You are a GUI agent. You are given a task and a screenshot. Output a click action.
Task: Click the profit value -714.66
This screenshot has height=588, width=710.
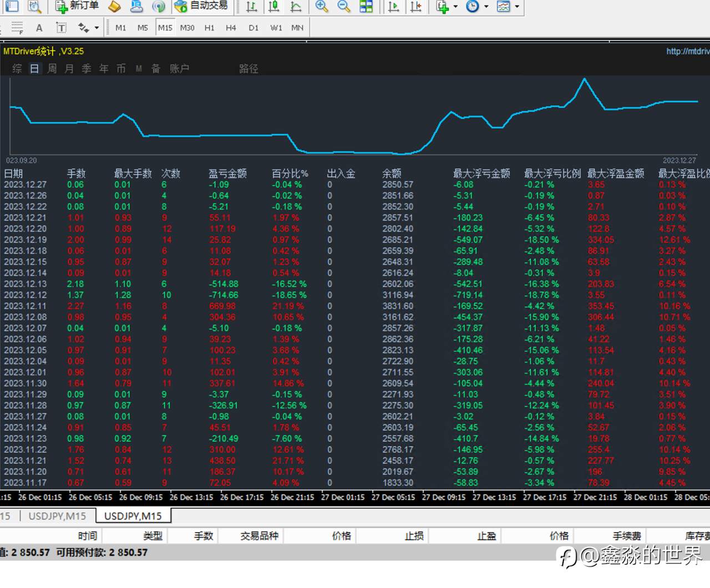pos(224,295)
